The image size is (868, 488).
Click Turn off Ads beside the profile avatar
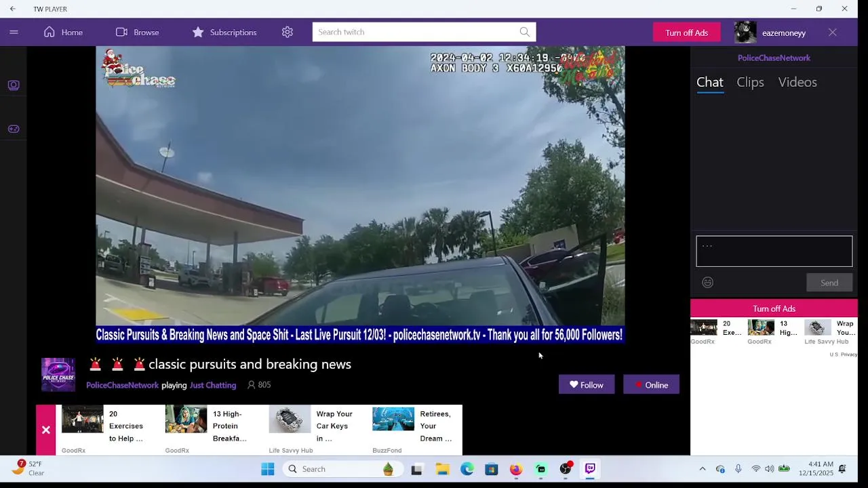[x=686, y=33]
